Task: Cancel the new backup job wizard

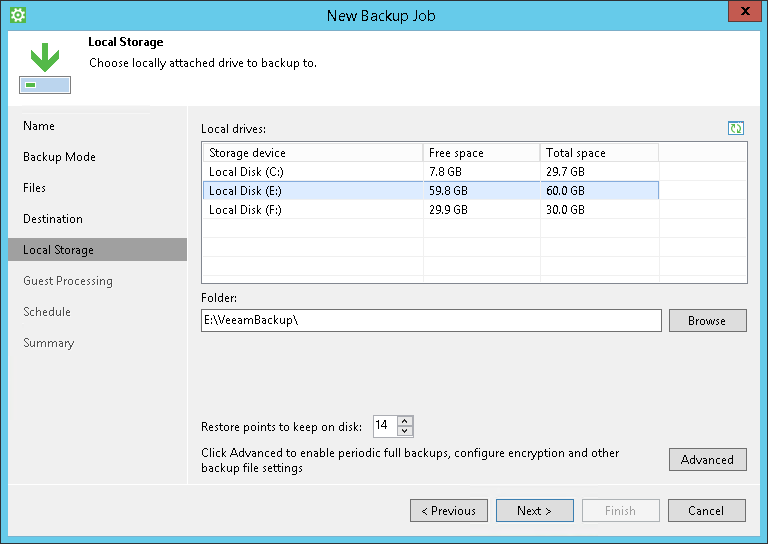Action: (706, 511)
